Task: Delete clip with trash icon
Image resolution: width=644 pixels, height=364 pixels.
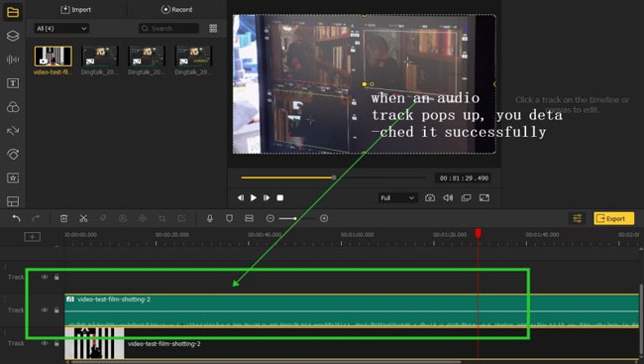Action: pos(63,218)
